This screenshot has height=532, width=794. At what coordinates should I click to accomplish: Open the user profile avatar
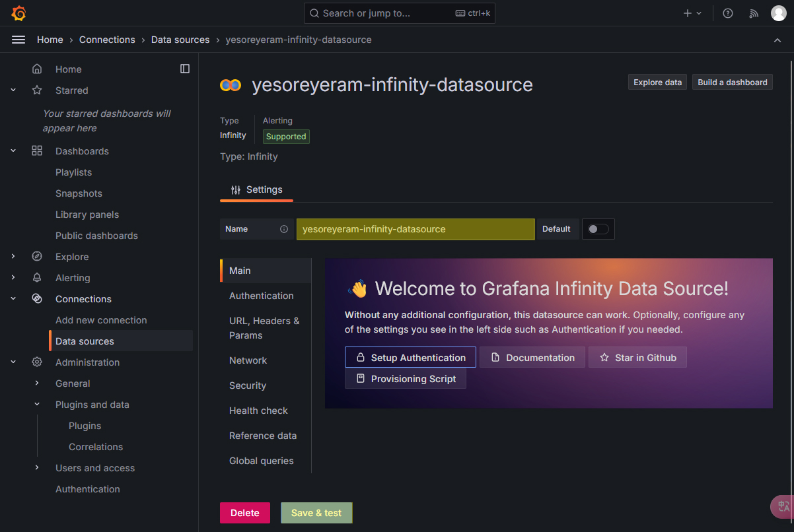tap(779, 13)
